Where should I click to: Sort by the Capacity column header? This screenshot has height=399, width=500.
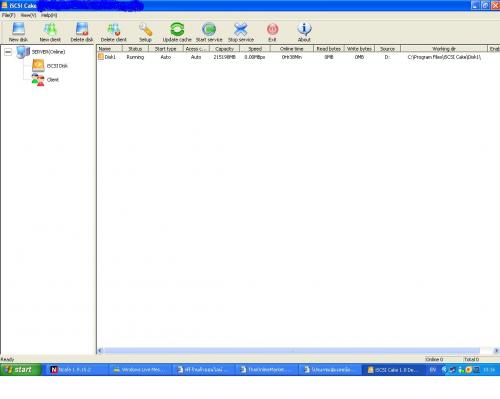click(224, 49)
